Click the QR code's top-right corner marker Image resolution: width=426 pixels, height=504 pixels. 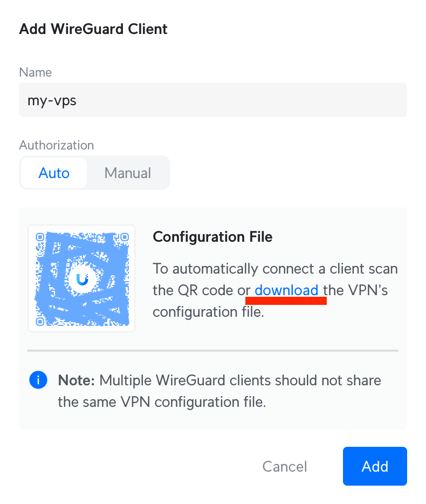[124, 236]
